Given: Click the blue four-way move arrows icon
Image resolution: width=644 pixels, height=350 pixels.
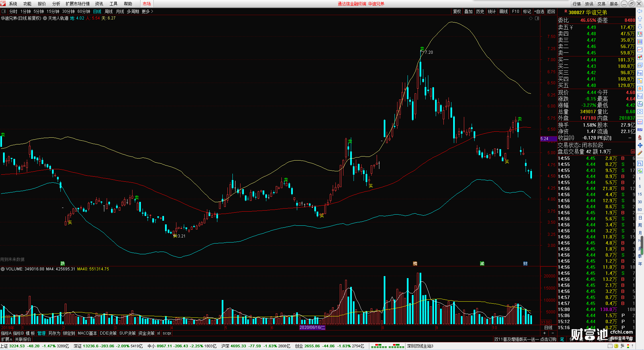Looking at the screenshot, I should coord(640,145).
